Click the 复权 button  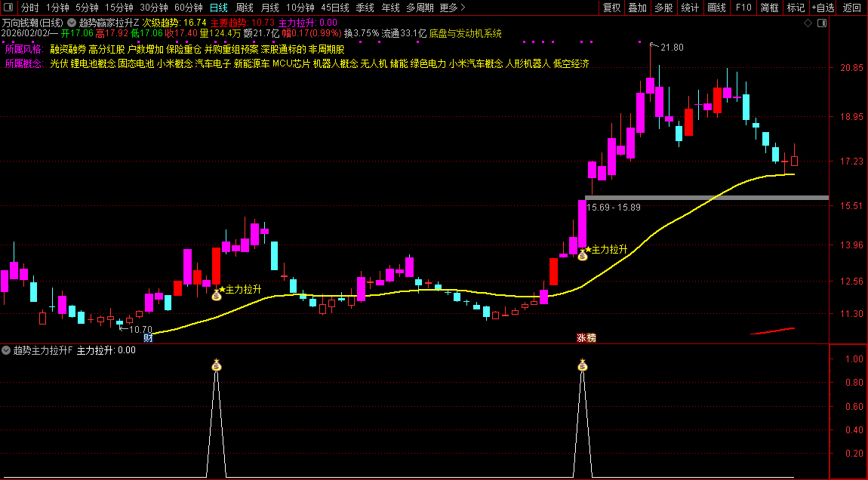[611, 8]
